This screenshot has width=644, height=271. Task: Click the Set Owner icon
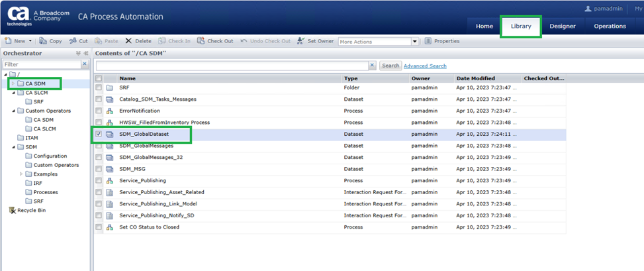tap(301, 41)
